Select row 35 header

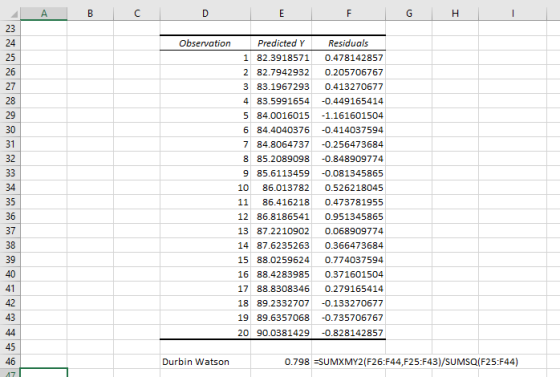(x=10, y=202)
